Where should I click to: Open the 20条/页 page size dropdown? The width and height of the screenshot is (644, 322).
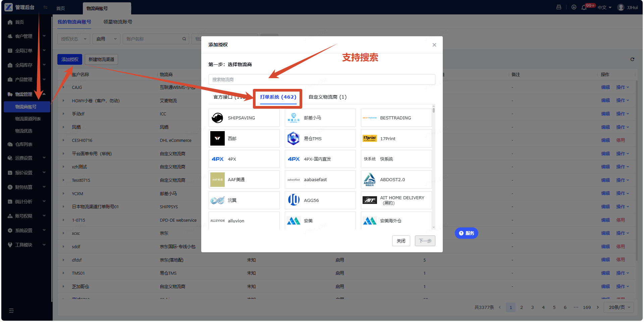pyautogui.click(x=619, y=307)
